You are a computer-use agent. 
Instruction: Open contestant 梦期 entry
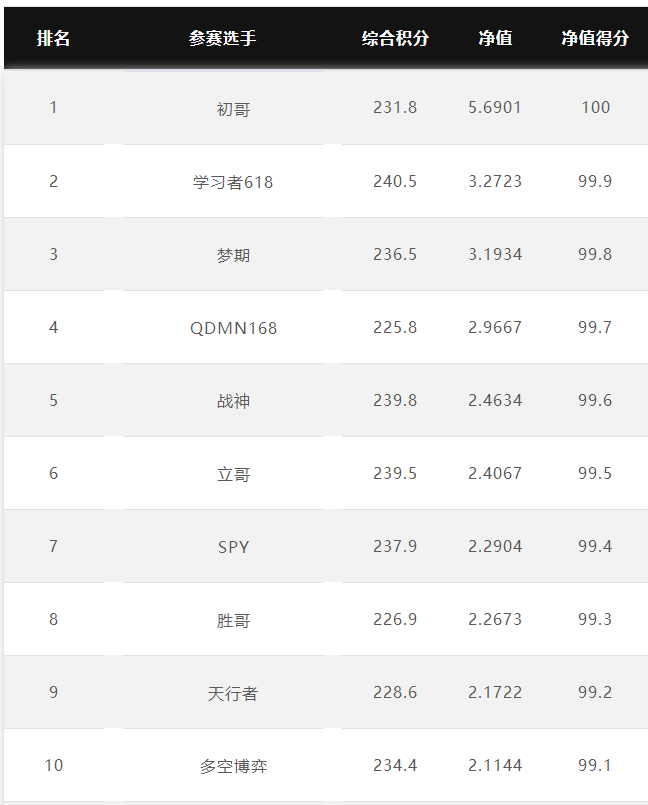pos(233,255)
